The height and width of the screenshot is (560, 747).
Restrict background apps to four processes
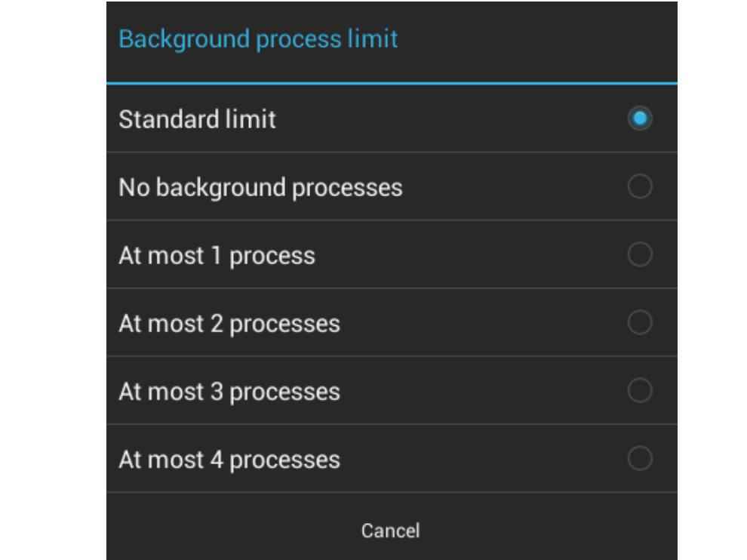point(392,459)
